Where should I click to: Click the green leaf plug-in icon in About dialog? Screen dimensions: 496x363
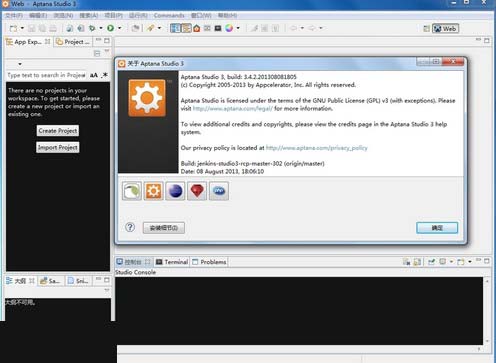[x=132, y=191]
